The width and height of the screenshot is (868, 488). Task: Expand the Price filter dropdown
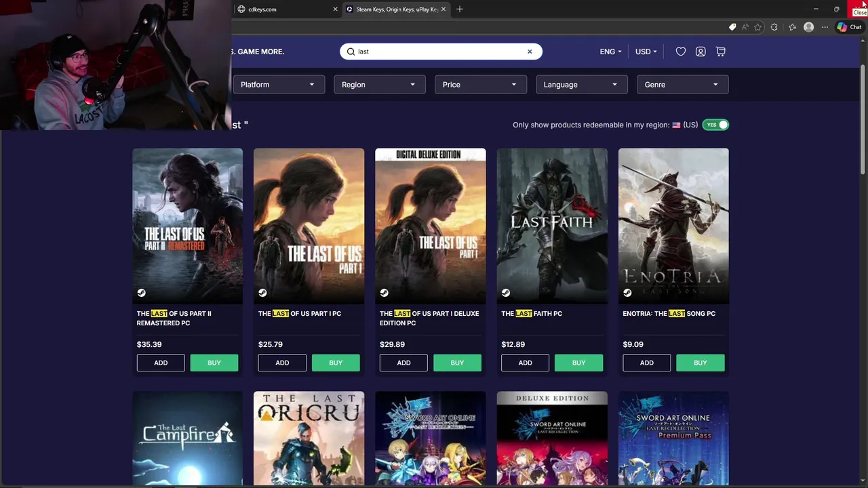coord(480,85)
